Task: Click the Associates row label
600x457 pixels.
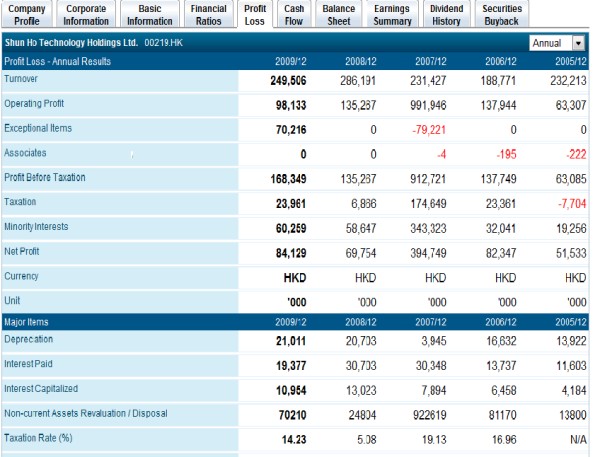Action: tap(25, 153)
